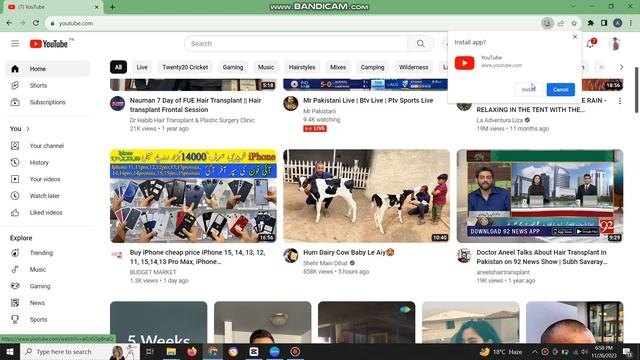640x360 pixels.
Task: Open Nauman 7 Day FUE Hair Transplant title
Action: [x=196, y=105]
